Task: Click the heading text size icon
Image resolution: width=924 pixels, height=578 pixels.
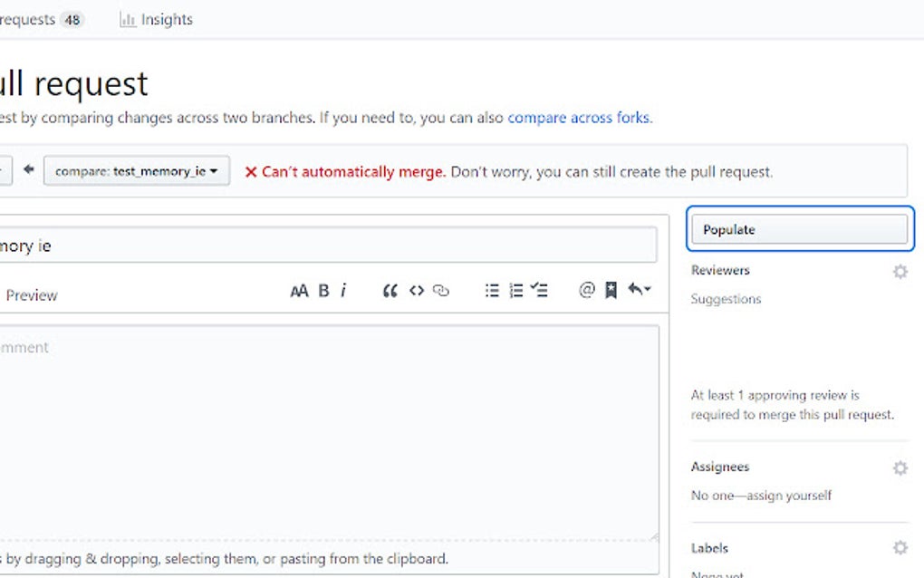Action: (300, 290)
